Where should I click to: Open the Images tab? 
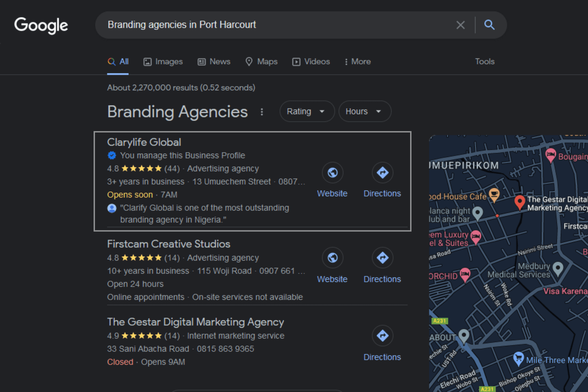[x=163, y=62]
